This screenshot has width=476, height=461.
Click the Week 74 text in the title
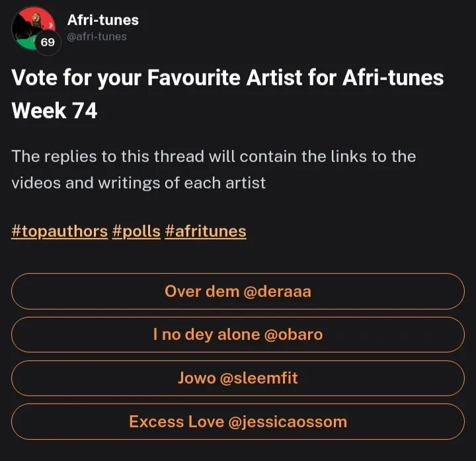tap(54, 110)
